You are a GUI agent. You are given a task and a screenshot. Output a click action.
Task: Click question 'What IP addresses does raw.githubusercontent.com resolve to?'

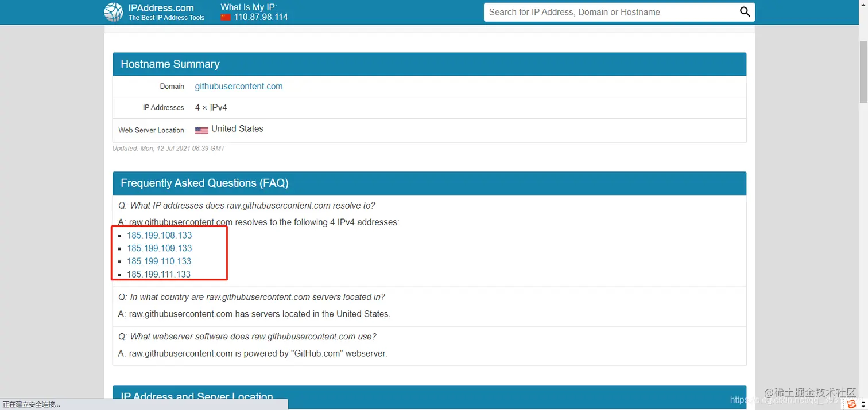[x=247, y=206]
